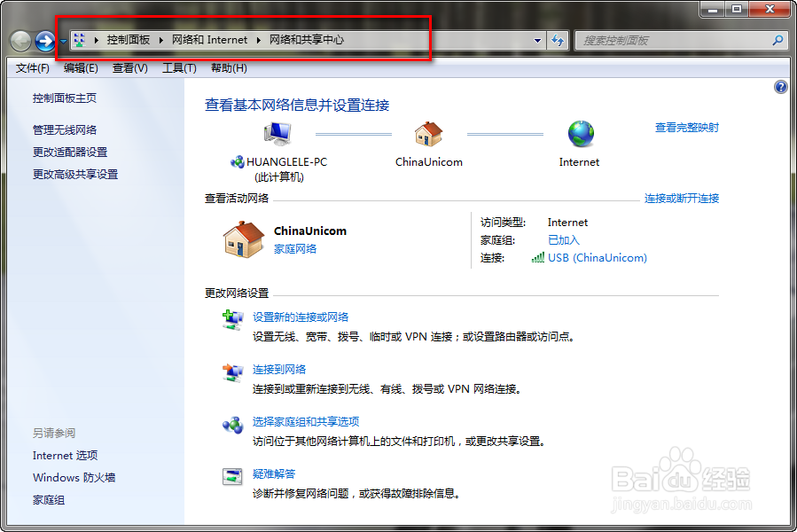This screenshot has width=797, height=532.
Task: Close the Network and Sharing Center window
Action: (770, 9)
